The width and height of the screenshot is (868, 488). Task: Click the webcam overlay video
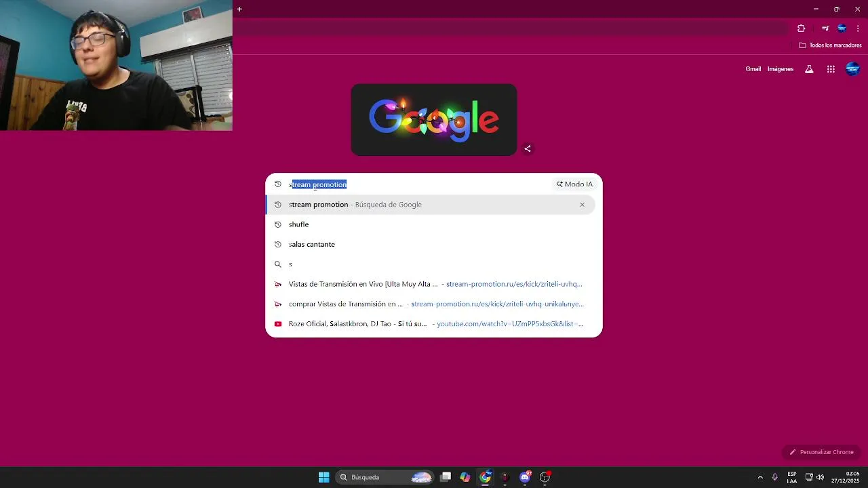(x=116, y=65)
